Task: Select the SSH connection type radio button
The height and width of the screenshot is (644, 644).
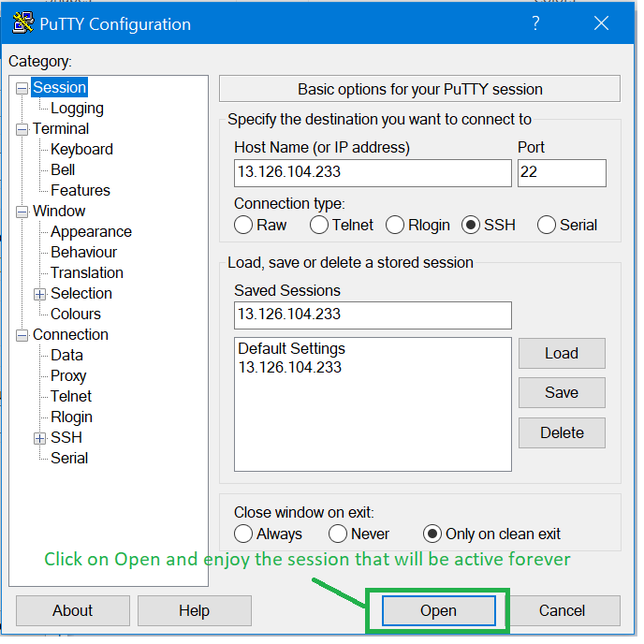Action: click(470, 225)
